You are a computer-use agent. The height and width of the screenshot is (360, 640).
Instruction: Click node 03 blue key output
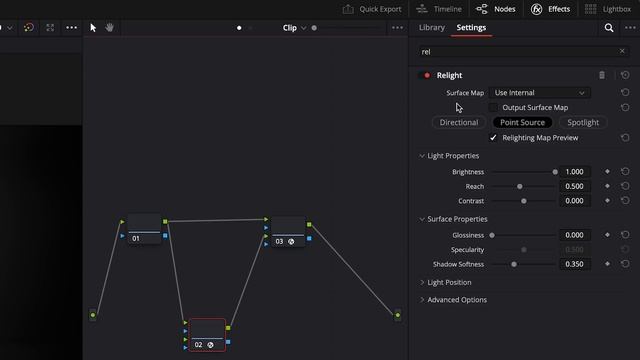(x=309, y=238)
